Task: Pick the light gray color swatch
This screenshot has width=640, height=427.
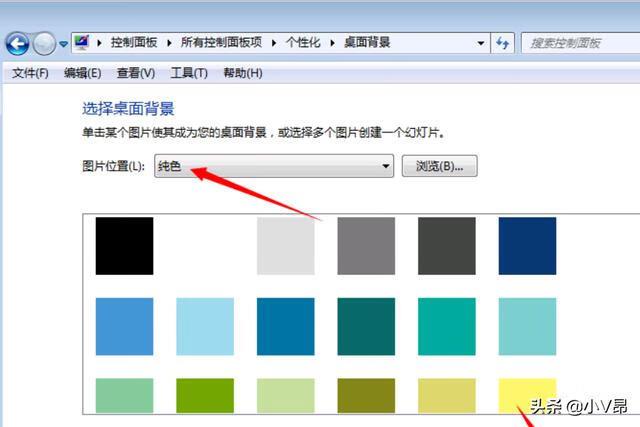Action: [x=285, y=246]
